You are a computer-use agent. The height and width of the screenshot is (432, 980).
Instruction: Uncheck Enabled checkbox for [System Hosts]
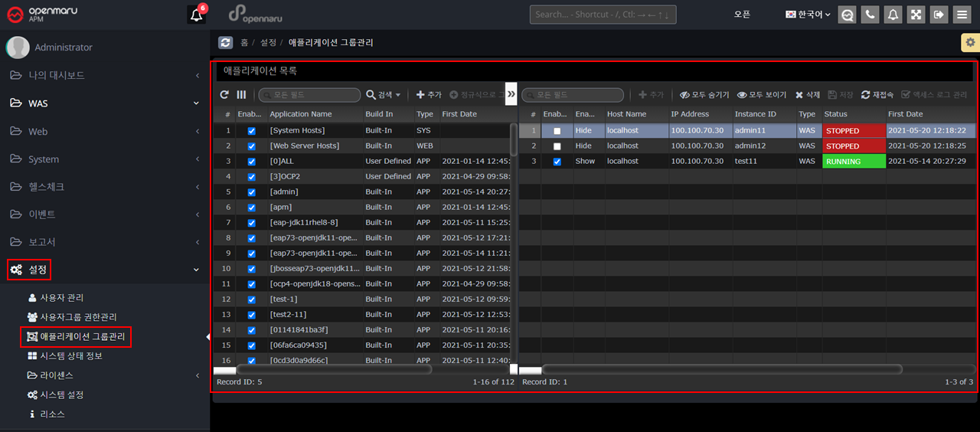coord(251,131)
